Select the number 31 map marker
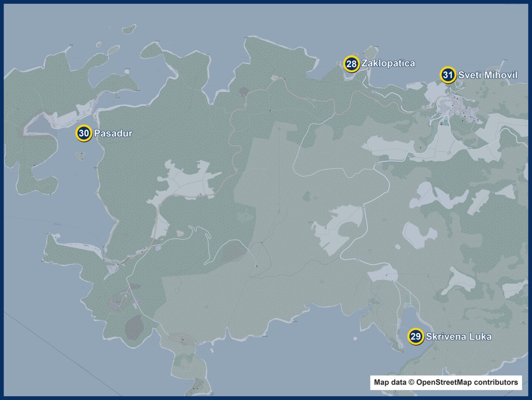 [x=448, y=75]
